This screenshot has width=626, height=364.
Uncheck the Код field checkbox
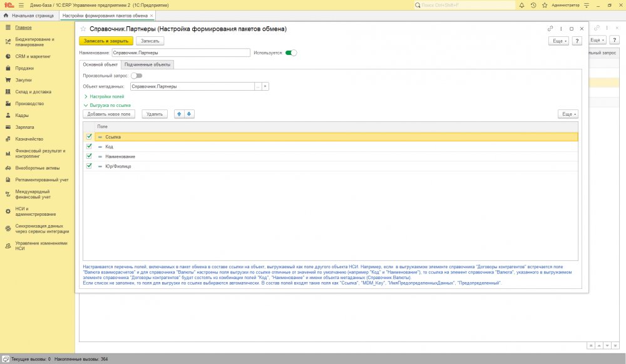(89, 146)
